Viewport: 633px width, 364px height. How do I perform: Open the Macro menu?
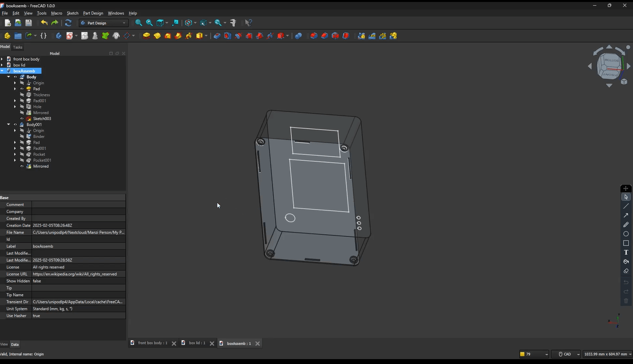click(x=57, y=13)
